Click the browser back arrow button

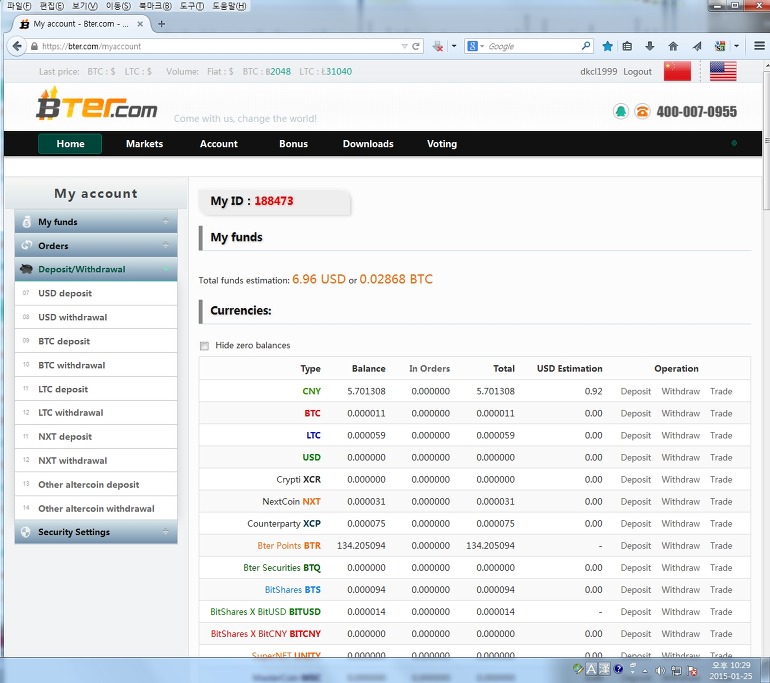tap(17, 46)
